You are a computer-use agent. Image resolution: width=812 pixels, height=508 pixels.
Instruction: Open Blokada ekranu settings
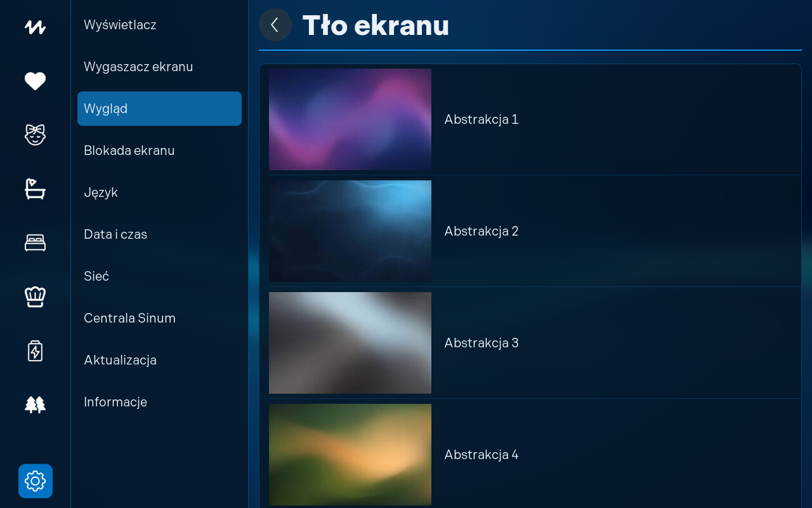pos(159,150)
